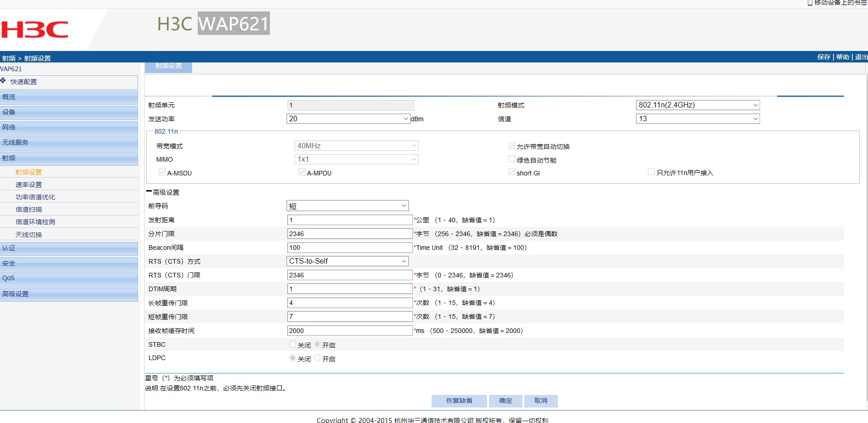The width and height of the screenshot is (868, 423).
Task: Toggle the short GI checkbox
Action: tap(512, 172)
